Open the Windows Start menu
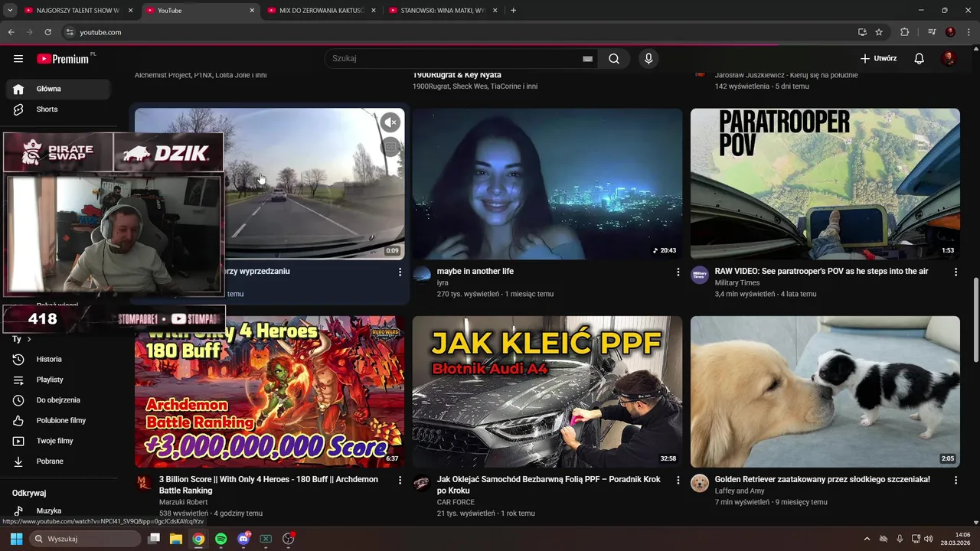This screenshot has height=551, width=980. pos(16,539)
